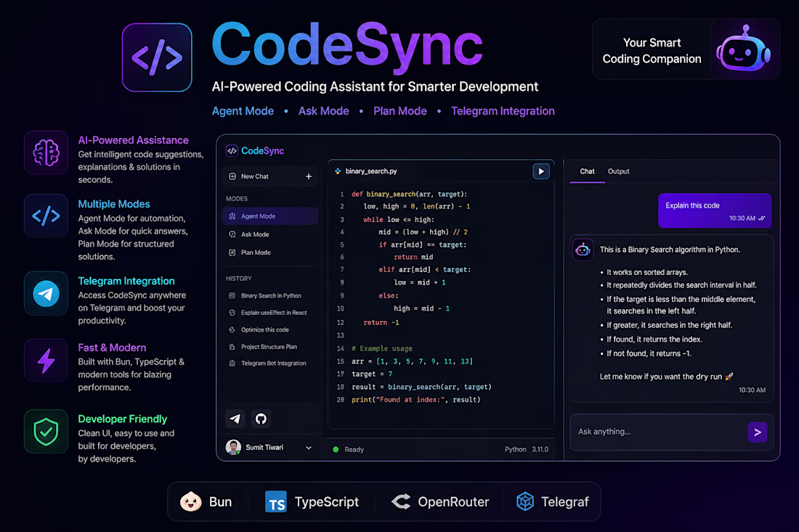Expand the Sumit Tiwari account dropdown
Viewport: 799px width, 532px height.
(308, 448)
